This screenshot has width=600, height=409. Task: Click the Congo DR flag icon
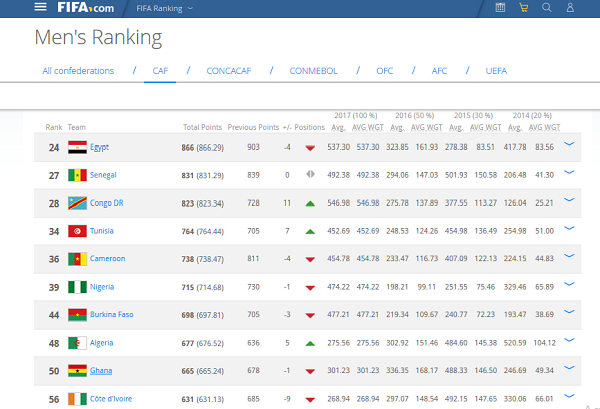coord(77,203)
